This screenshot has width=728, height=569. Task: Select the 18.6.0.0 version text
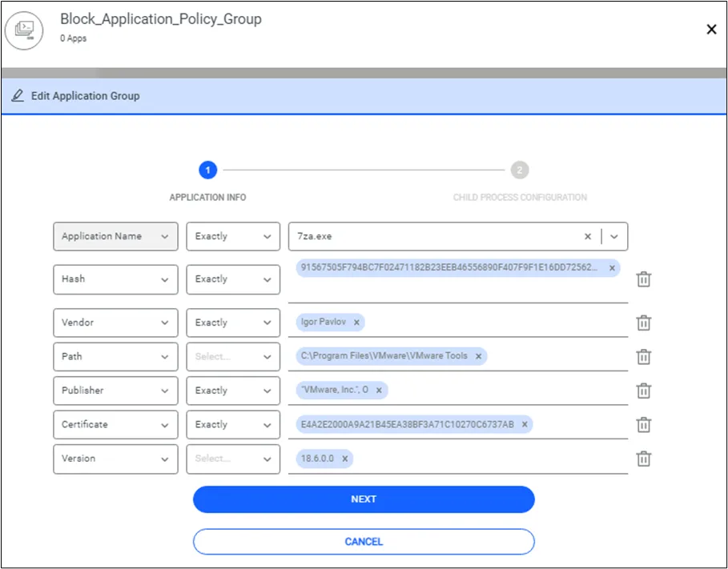pos(317,459)
